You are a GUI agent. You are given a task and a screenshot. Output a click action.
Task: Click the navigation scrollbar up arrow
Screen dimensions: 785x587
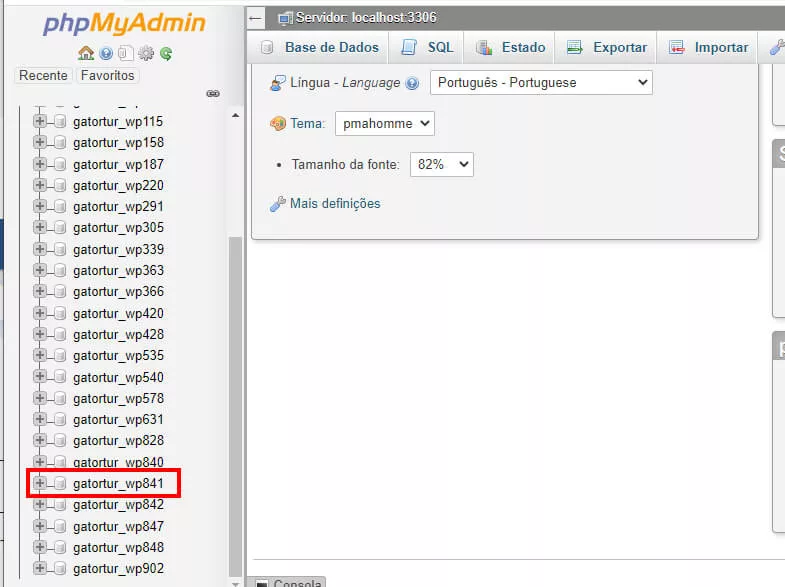(x=235, y=116)
